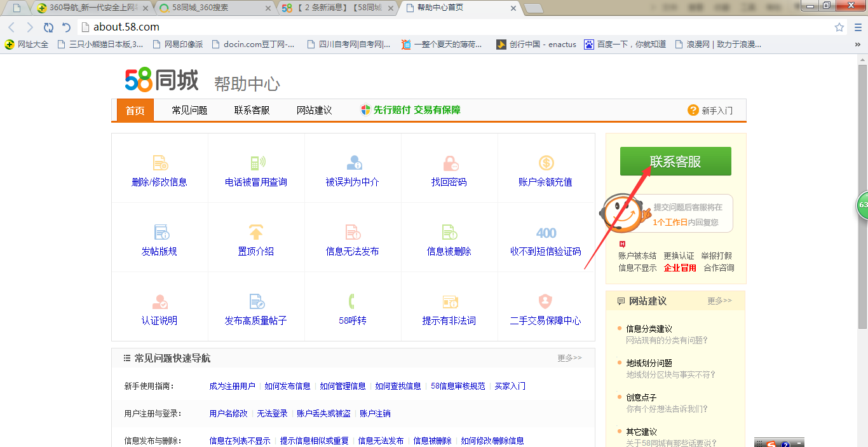Viewport: 868px width, 447px height.
Task: Click the second-hand trade protection shield icon
Action: coord(545,301)
